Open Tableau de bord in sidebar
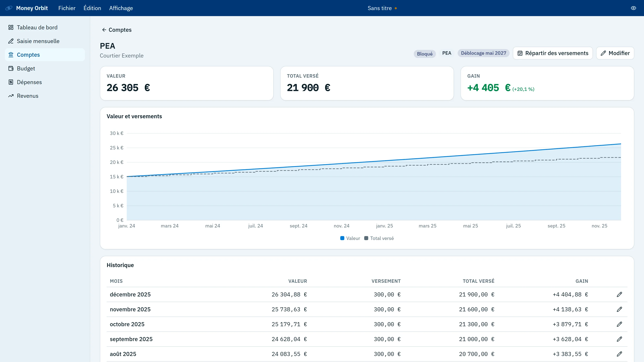 [x=45, y=27]
